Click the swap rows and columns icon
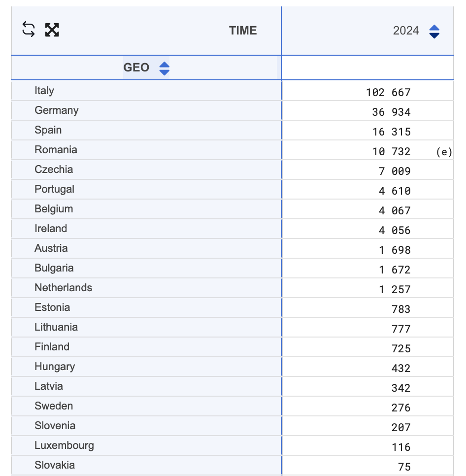 tap(29, 30)
